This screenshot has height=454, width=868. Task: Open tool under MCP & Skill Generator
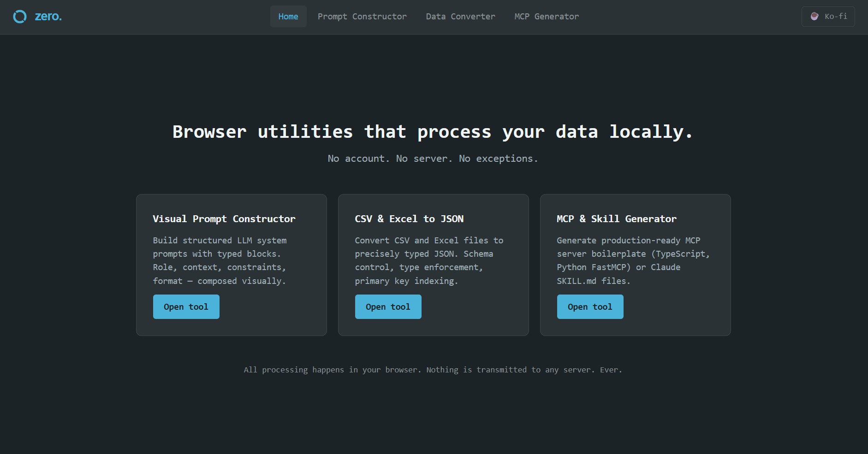590,307
